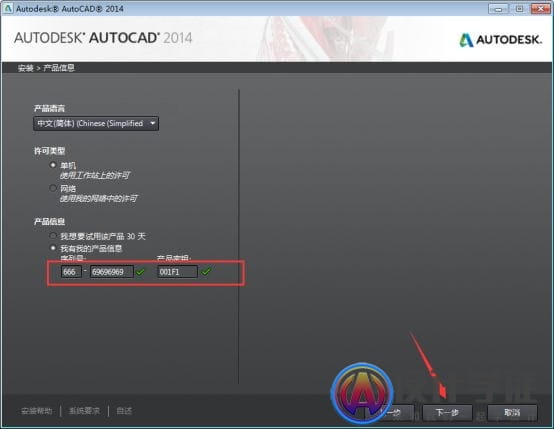Select 我有我的产品信息 radio button

[53, 248]
